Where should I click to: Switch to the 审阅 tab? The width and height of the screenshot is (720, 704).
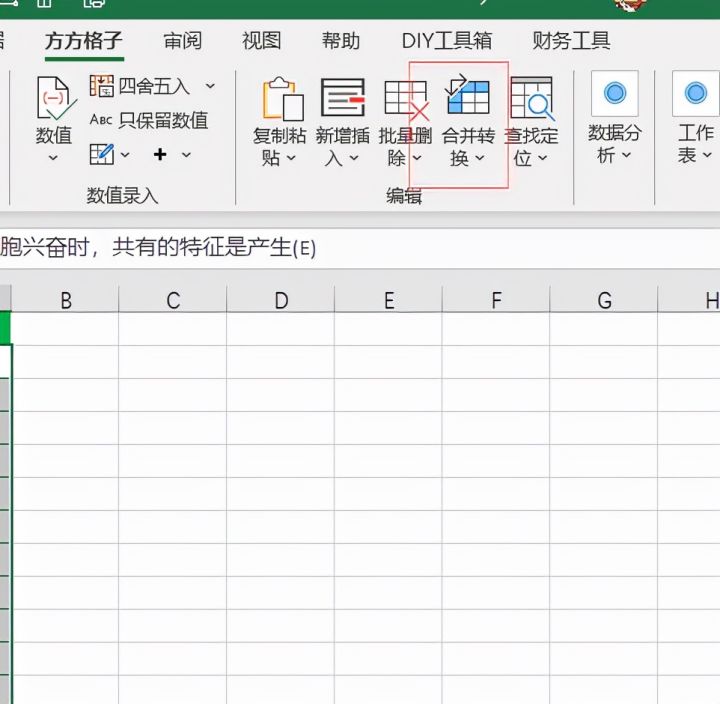tap(183, 41)
